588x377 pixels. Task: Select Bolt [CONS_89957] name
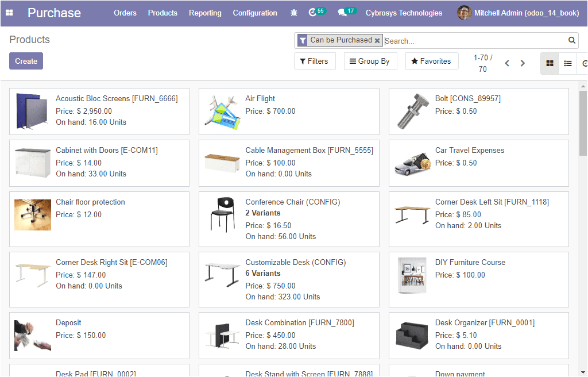[x=467, y=98]
